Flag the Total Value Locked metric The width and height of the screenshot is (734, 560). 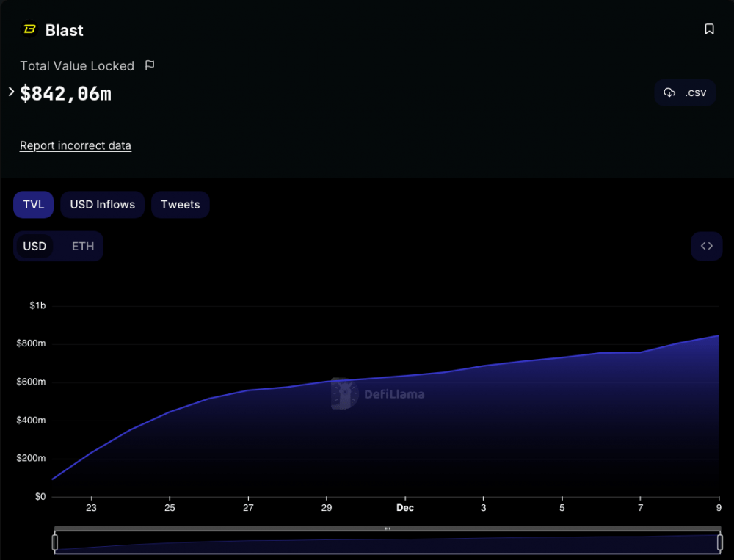click(x=150, y=65)
